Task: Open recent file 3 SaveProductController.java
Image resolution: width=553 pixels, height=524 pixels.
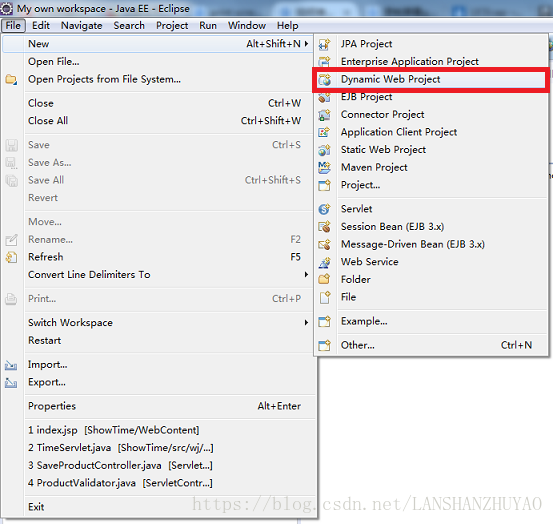Action: (158, 465)
